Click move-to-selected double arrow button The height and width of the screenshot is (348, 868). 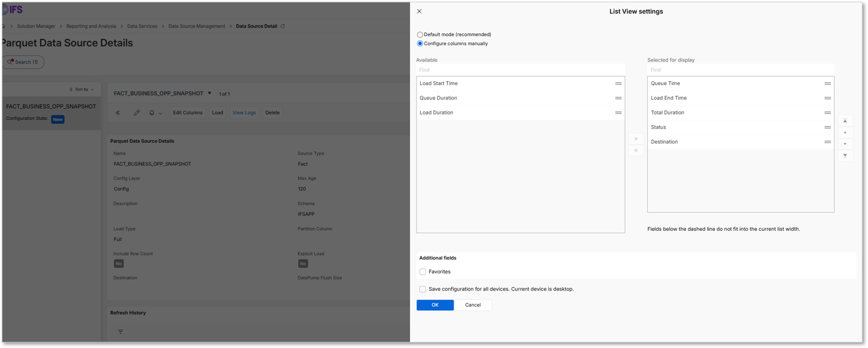tap(636, 139)
